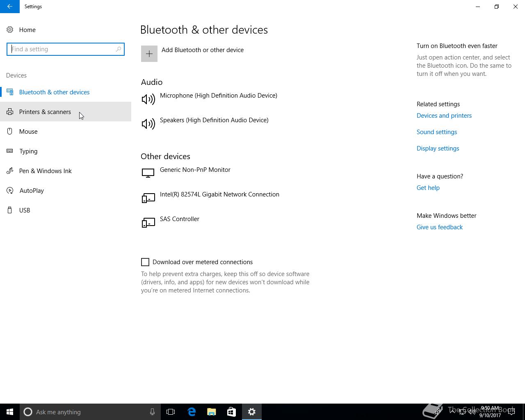Select the SAS Controller entry
The width and height of the screenshot is (525, 420).
tap(180, 219)
